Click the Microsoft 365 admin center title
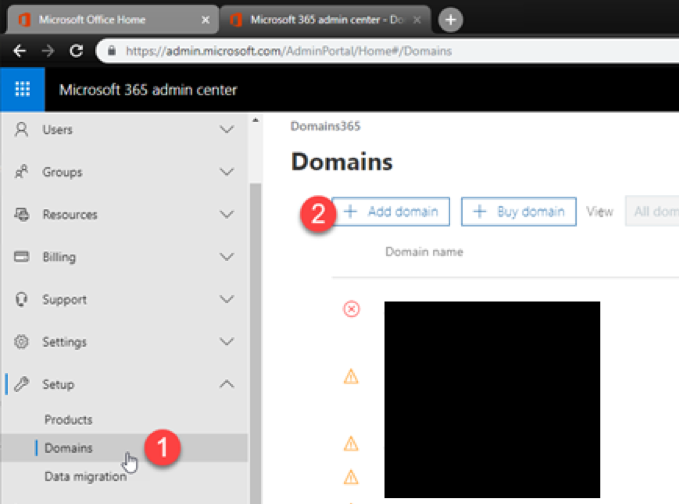The width and height of the screenshot is (679, 504). [x=148, y=90]
